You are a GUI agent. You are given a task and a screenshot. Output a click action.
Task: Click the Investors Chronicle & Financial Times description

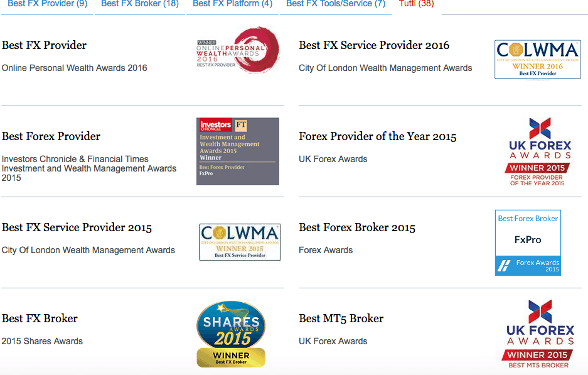click(89, 168)
